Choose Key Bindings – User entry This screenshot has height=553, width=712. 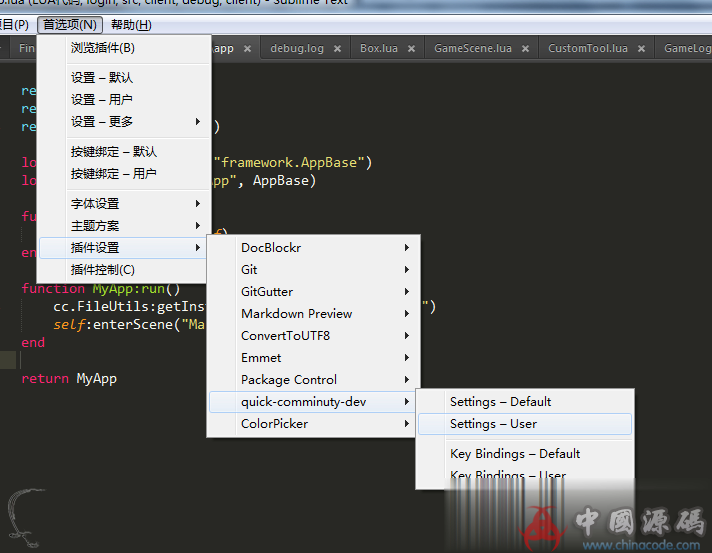click(524, 475)
